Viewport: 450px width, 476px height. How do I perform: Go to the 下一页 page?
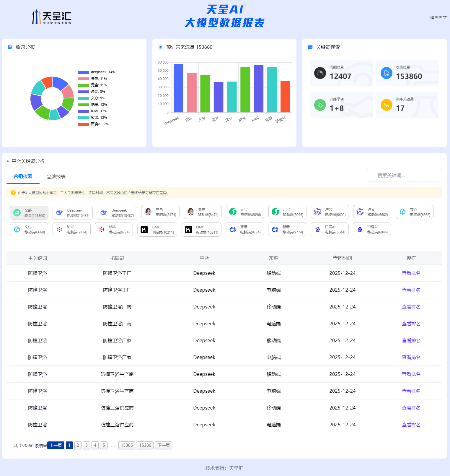coord(164,445)
